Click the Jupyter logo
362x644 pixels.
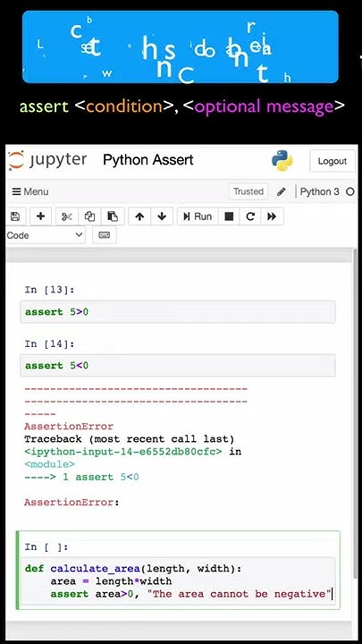click(47, 160)
